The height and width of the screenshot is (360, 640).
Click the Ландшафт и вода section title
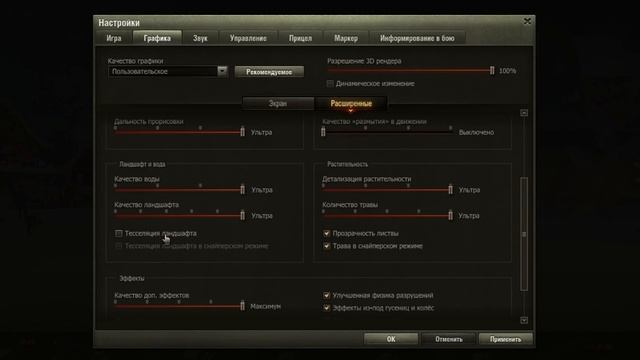coord(142,164)
